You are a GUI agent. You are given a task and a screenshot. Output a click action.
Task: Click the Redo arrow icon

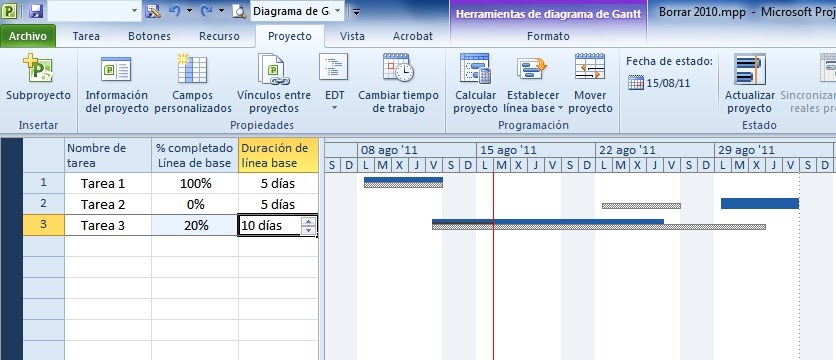click(206, 11)
